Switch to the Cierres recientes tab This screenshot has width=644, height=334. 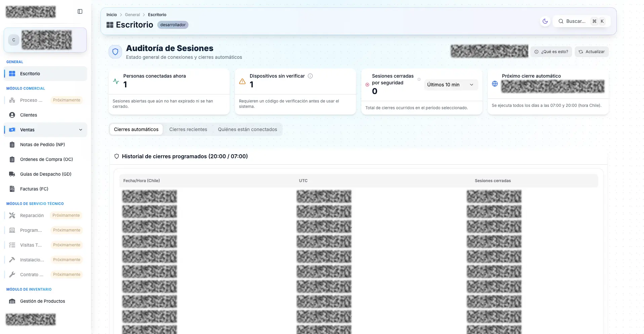tap(188, 129)
